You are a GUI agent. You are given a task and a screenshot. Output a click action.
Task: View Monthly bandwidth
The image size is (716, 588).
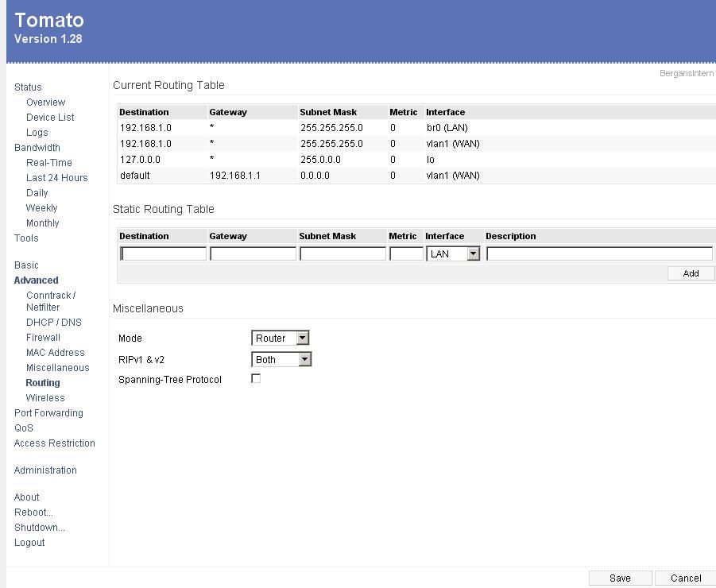click(42, 222)
